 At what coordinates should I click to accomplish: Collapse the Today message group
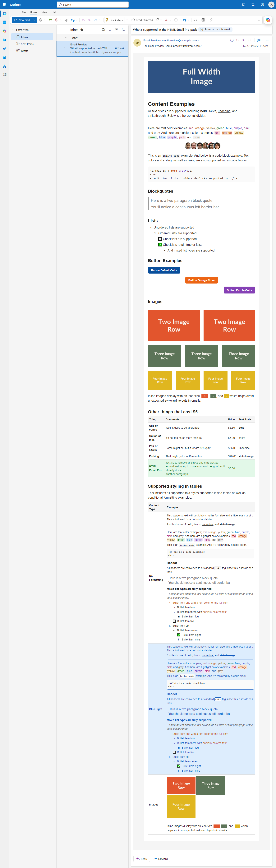click(x=66, y=37)
